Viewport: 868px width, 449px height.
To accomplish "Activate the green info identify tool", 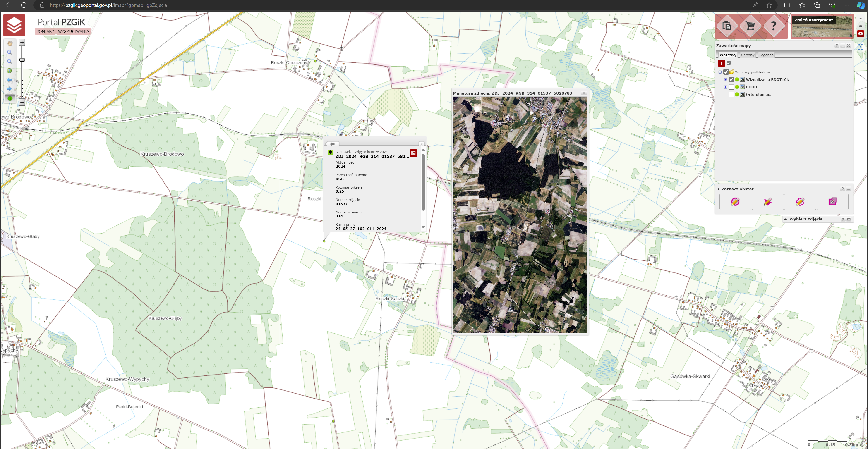I will pyautogui.click(x=10, y=98).
